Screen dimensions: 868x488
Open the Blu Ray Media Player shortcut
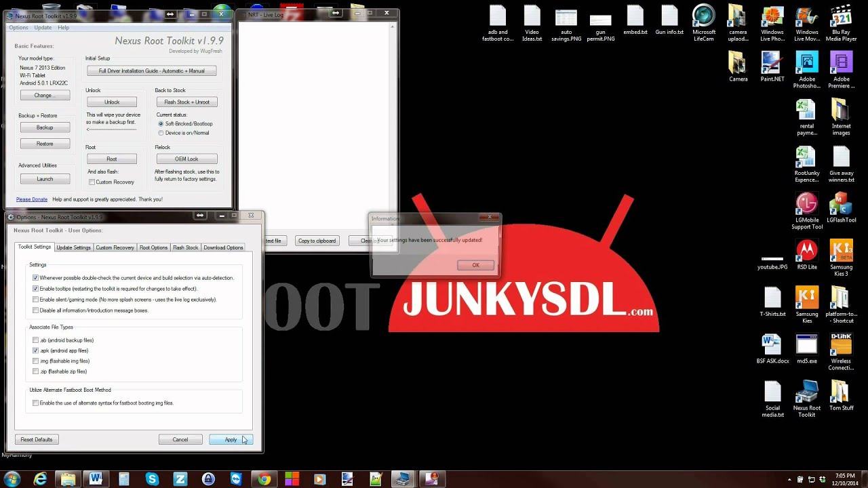coord(841,23)
